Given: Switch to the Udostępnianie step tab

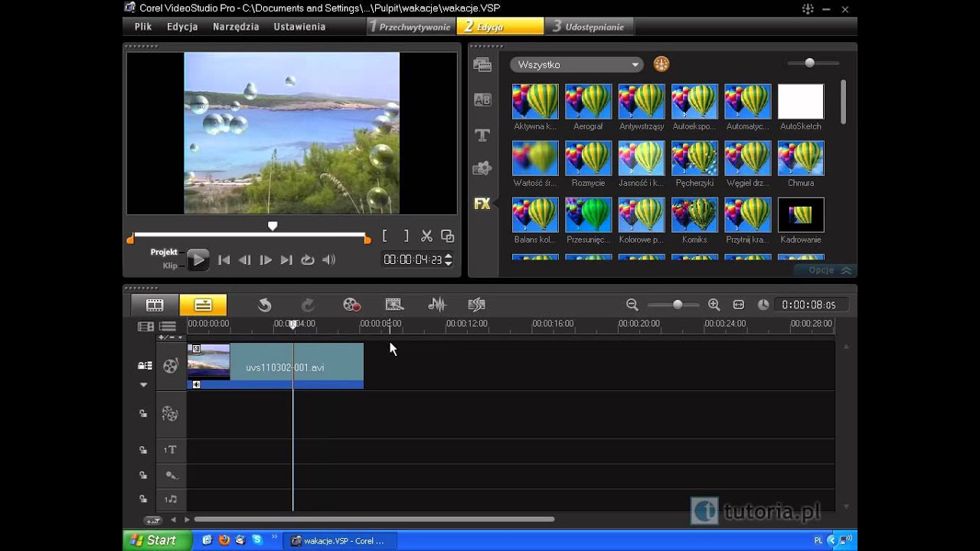Looking at the screenshot, I should 589,26.
